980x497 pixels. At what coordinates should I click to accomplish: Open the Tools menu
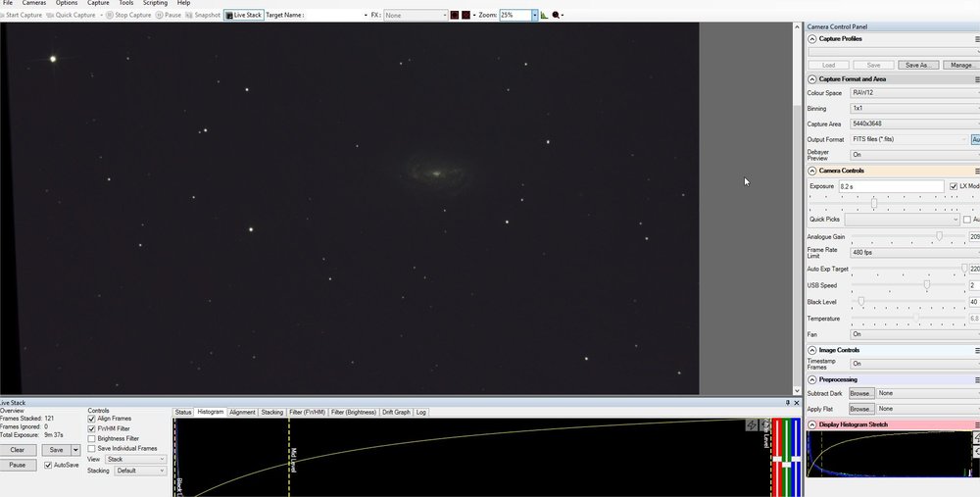[x=125, y=3]
